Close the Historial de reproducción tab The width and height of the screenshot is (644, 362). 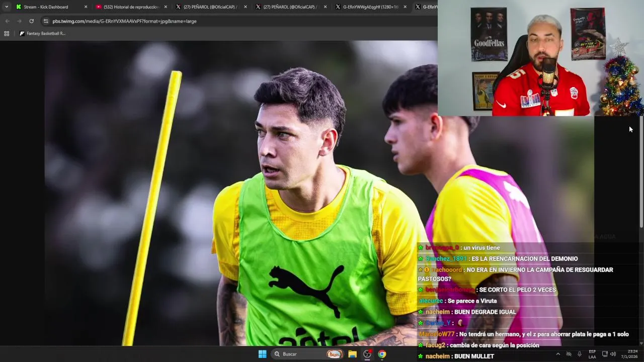coord(166,7)
